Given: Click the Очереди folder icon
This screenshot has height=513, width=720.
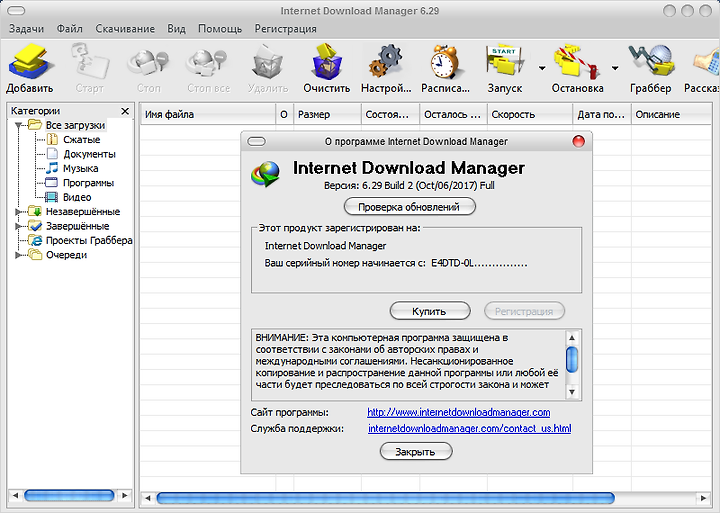Looking at the screenshot, I should (x=35, y=254).
